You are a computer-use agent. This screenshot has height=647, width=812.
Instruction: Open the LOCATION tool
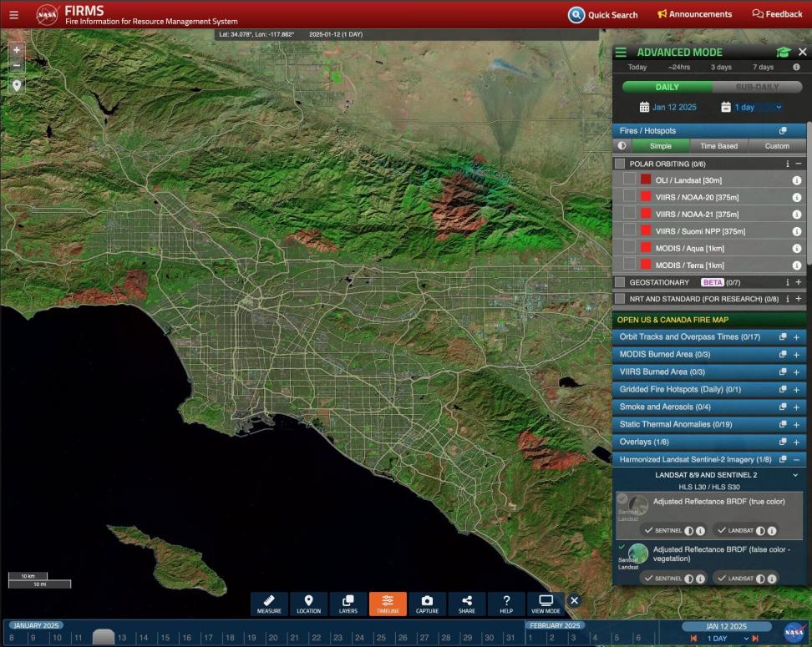(308, 604)
